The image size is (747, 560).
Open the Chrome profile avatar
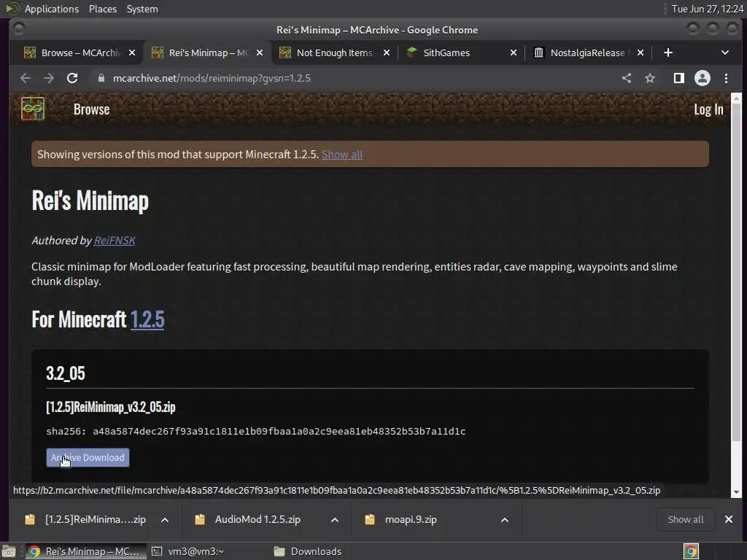click(703, 78)
